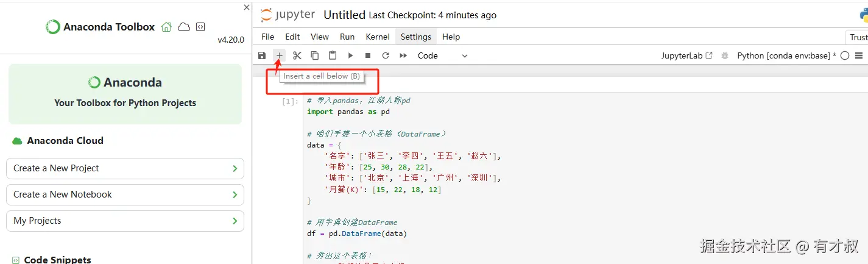This screenshot has width=868, height=264.
Task: Click Create a New Project
Action: 125,168
